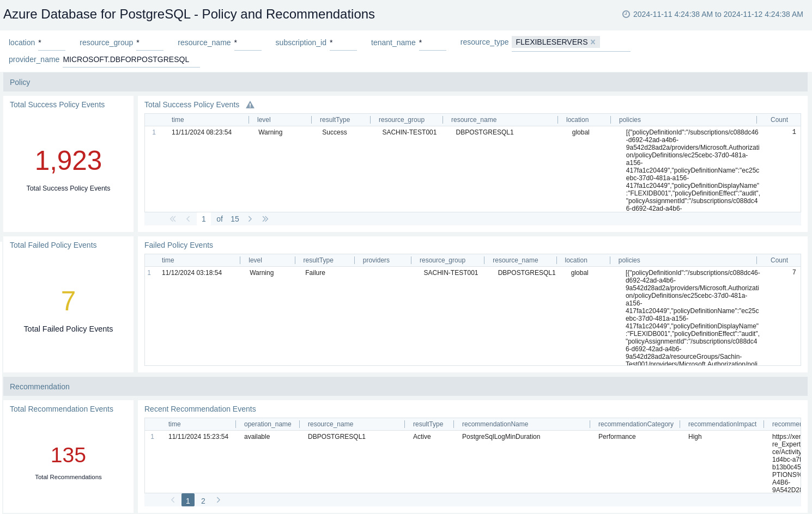Select the '11/11/2024 15:23:54' time cell
The height and width of the screenshot is (514, 812).
pos(198,437)
